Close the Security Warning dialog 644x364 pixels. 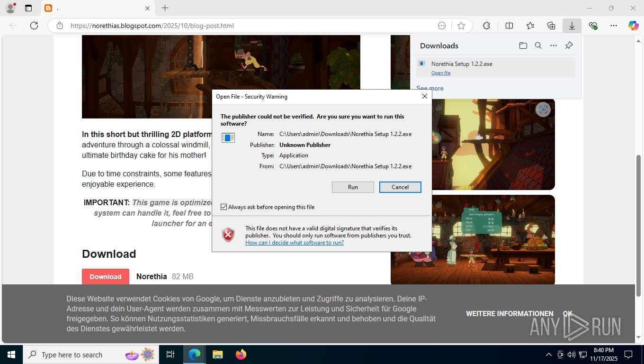point(424,96)
